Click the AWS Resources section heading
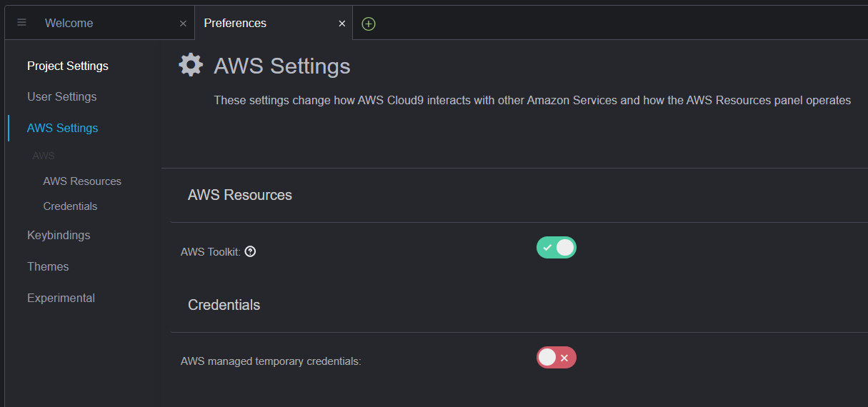This screenshot has width=868, height=407. (240, 195)
